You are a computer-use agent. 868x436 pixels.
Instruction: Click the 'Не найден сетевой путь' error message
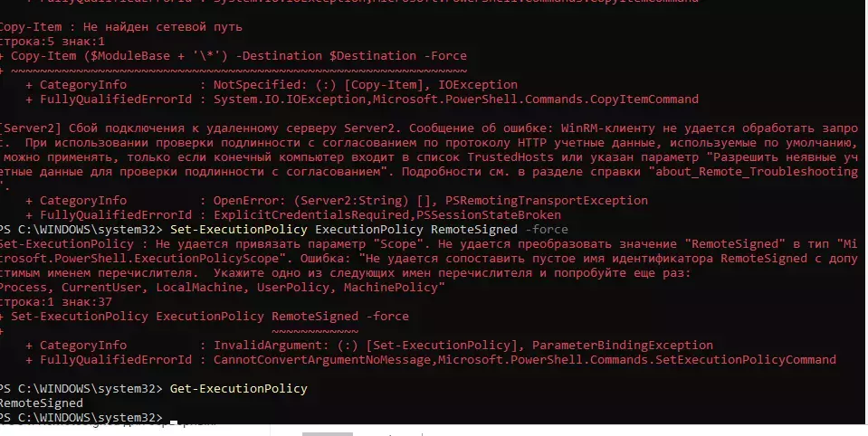point(163,26)
